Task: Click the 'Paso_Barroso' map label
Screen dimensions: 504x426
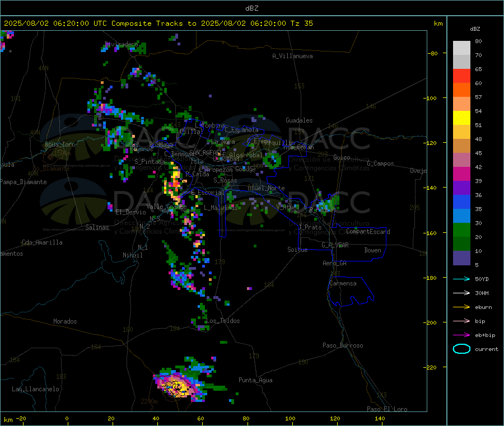Action: click(343, 345)
